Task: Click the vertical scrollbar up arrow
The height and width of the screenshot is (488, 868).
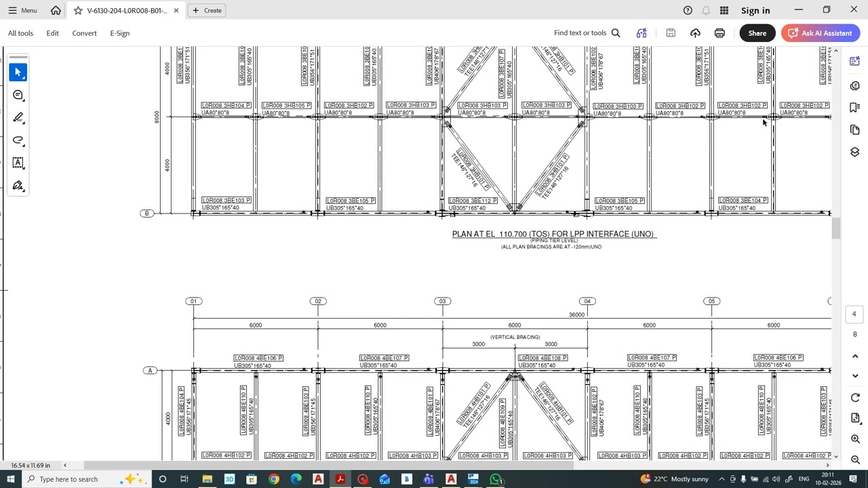Action: point(836,51)
